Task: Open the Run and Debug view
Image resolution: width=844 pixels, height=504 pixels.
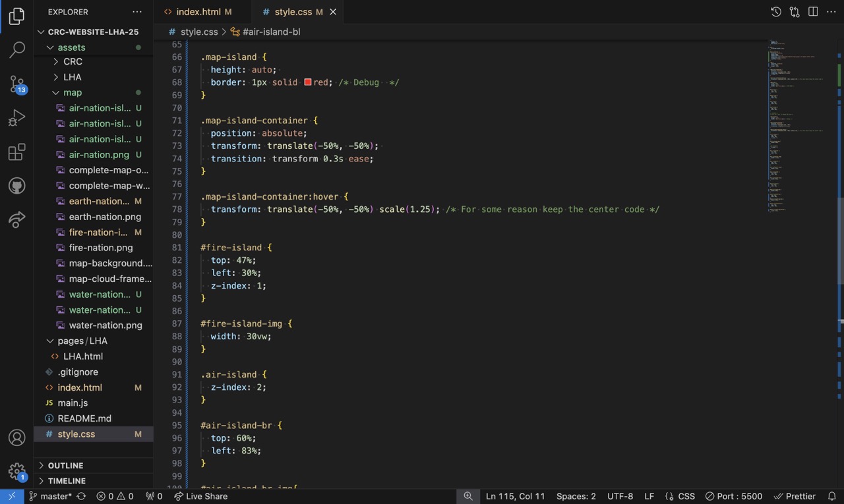Action: (17, 118)
